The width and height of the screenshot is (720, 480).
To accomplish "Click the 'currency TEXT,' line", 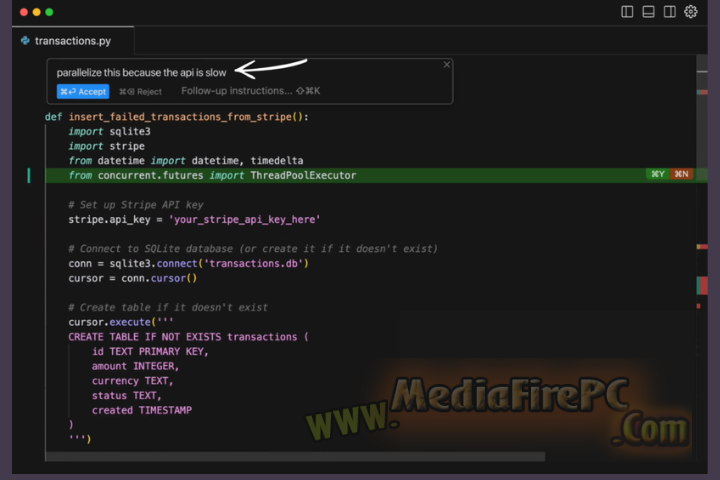I will [x=132, y=381].
